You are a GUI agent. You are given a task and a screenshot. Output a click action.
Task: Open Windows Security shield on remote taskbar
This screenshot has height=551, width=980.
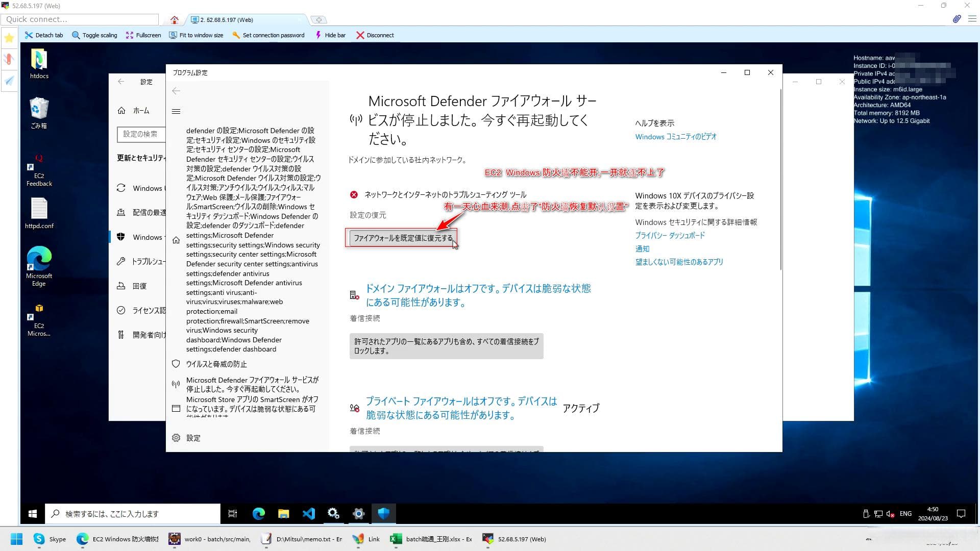click(x=384, y=514)
